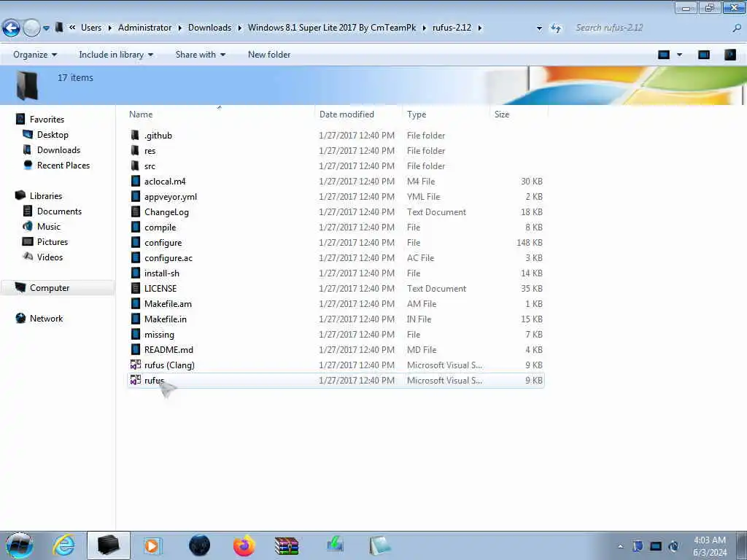Click the search magnifier icon
Viewport: 747px width, 560px height.
pyautogui.click(x=737, y=28)
